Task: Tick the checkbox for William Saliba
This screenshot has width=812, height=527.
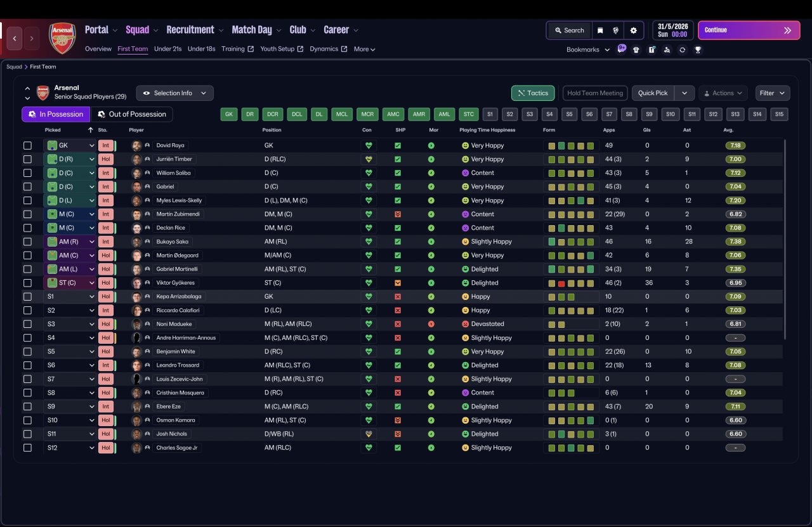Action: click(x=27, y=173)
